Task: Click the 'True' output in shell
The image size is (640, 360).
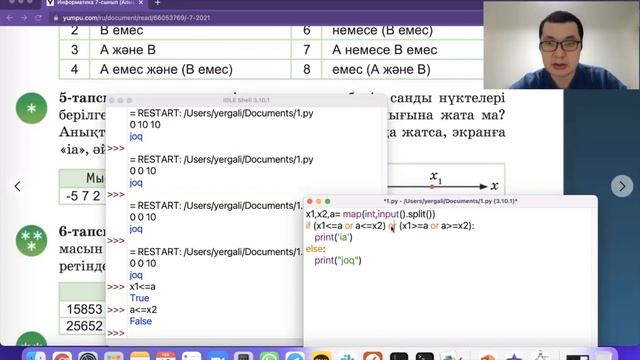Action: click(x=139, y=298)
